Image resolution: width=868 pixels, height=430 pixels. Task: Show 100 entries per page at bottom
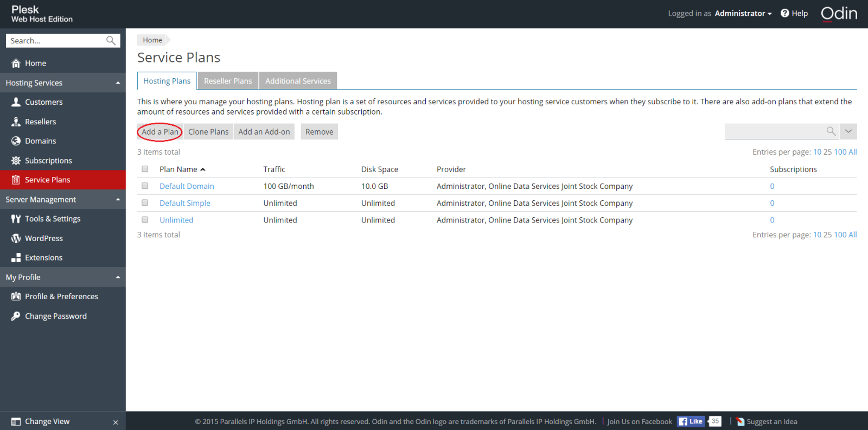[840, 235]
